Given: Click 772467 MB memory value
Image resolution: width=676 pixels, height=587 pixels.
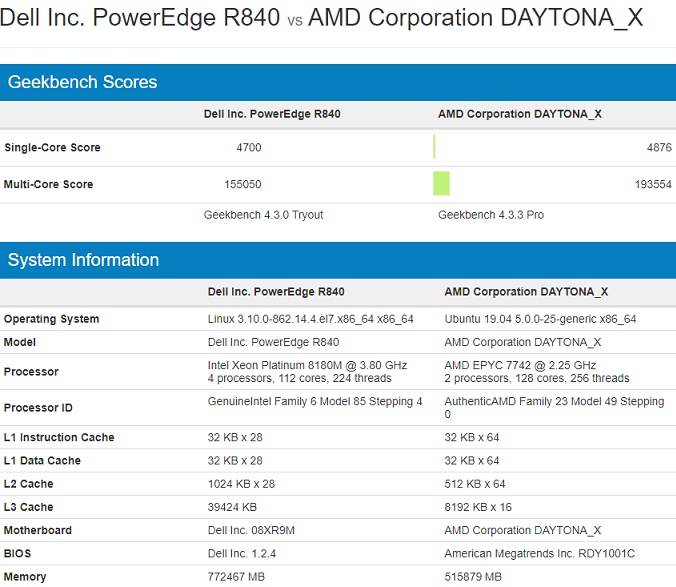Looking at the screenshot, I should click(x=236, y=577).
